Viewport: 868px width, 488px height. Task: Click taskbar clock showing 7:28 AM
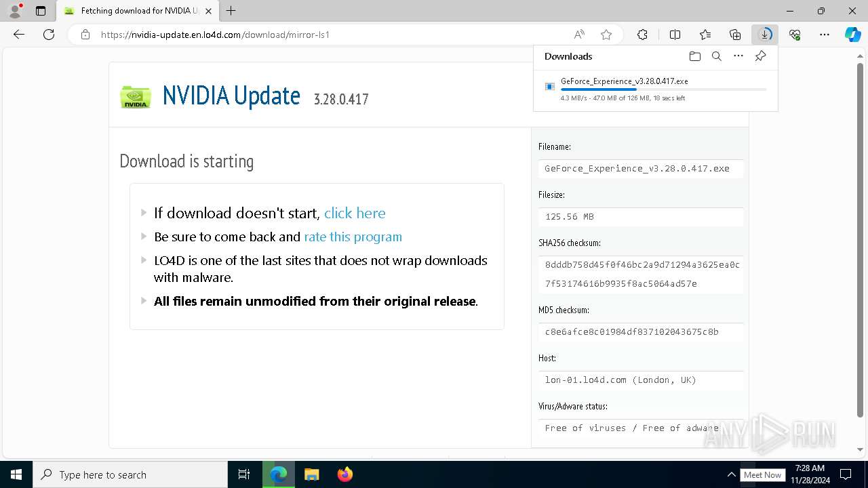(810, 474)
